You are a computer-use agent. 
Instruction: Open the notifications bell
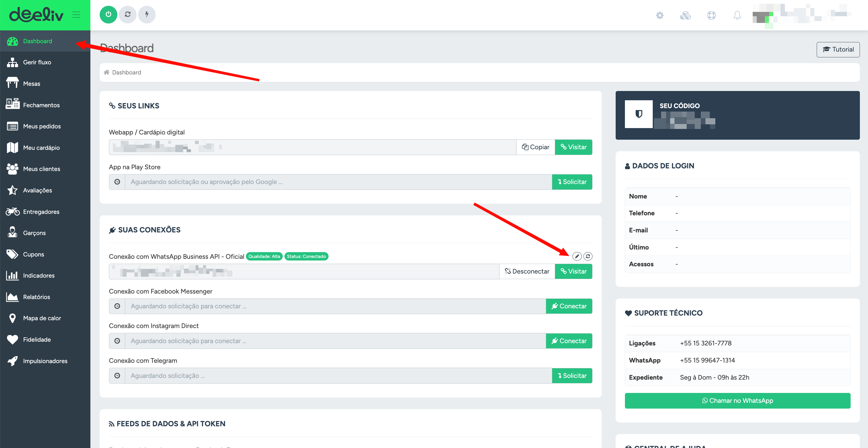737,15
